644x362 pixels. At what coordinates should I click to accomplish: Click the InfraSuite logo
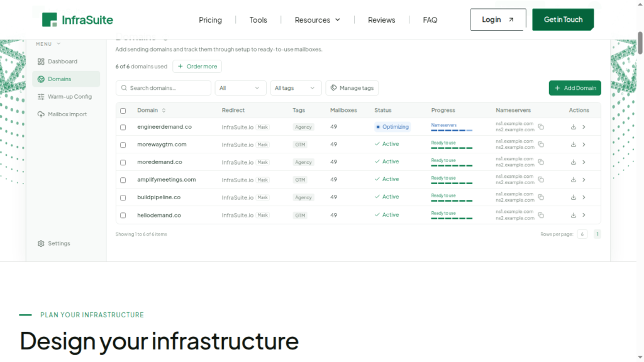click(77, 19)
